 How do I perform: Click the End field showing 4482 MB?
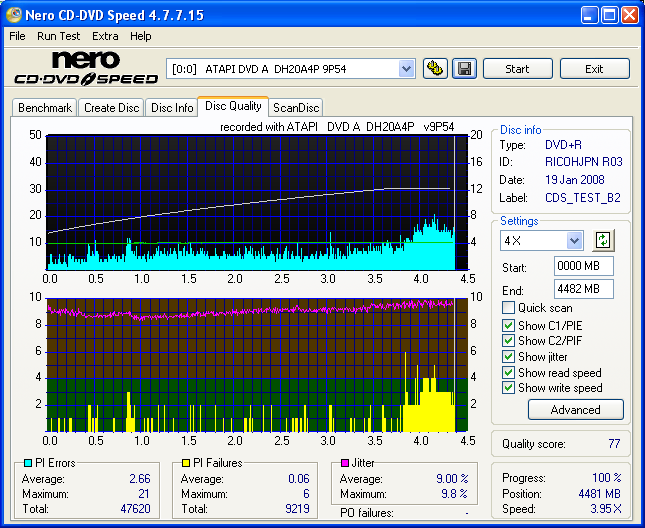(584, 289)
